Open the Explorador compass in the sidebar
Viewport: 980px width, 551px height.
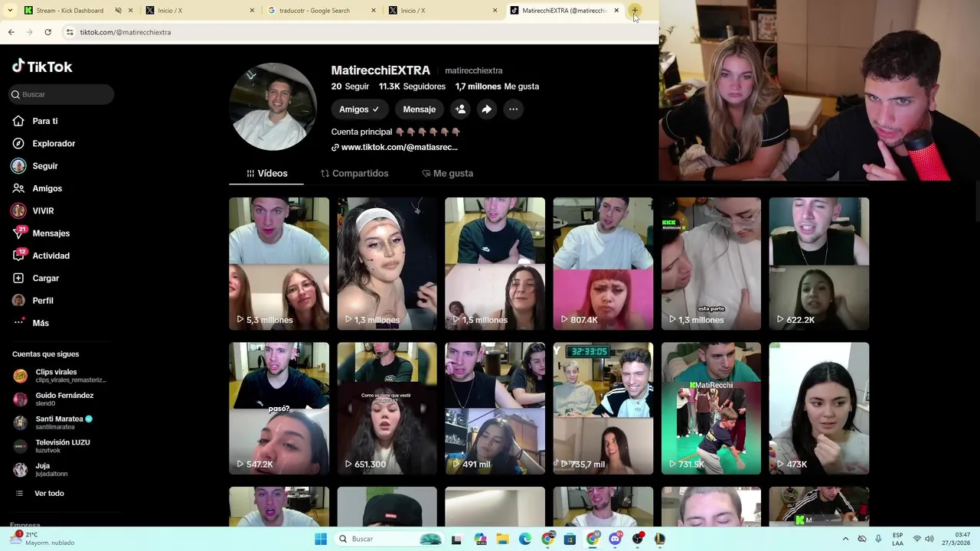43,143
